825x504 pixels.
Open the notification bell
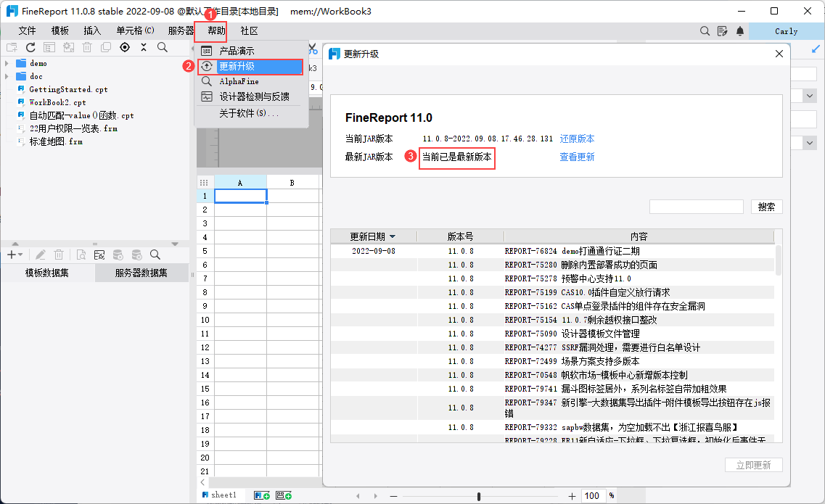[x=740, y=31]
